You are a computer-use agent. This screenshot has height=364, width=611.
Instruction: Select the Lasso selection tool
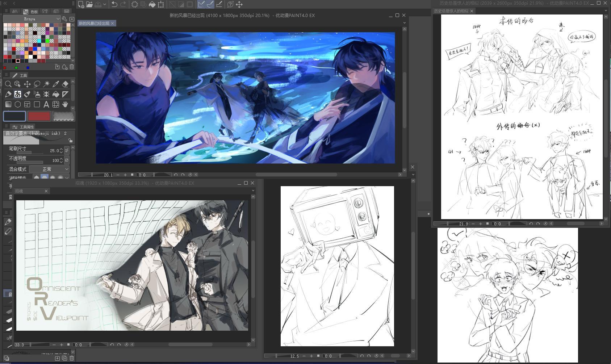click(x=37, y=84)
